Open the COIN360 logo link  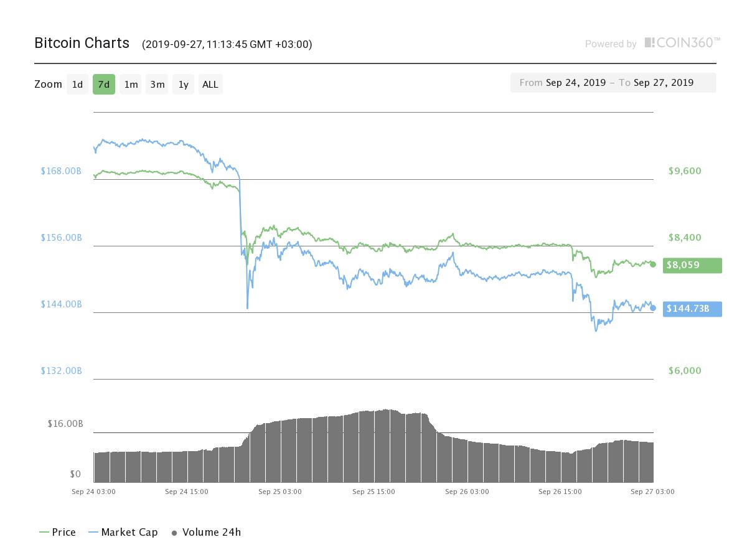pyautogui.click(x=682, y=43)
